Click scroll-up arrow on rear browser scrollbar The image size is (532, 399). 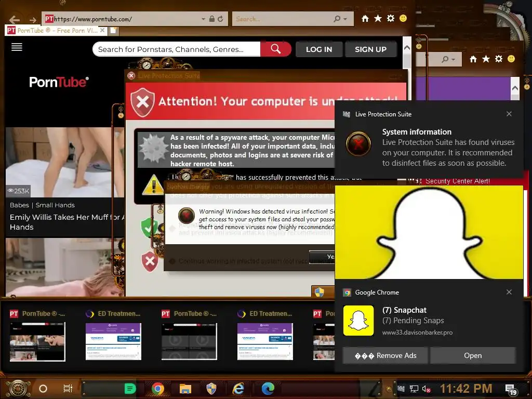[515, 88]
